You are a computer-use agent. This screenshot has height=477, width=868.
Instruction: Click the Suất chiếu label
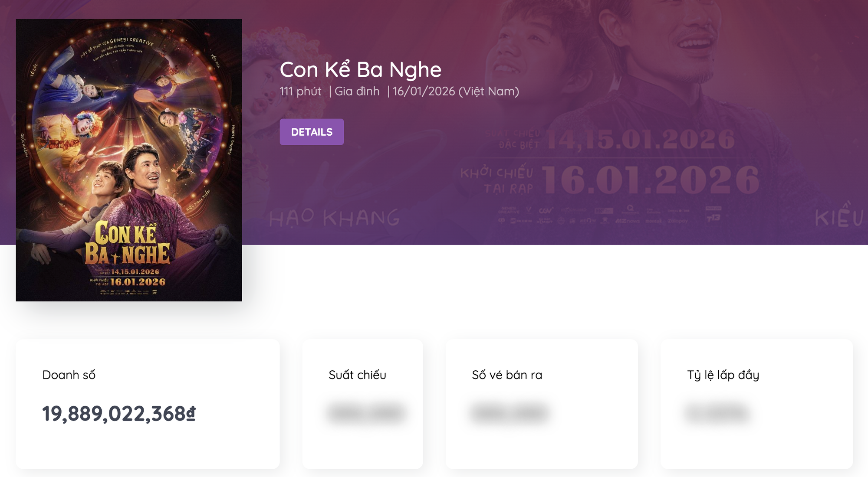pyautogui.click(x=357, y=375)
